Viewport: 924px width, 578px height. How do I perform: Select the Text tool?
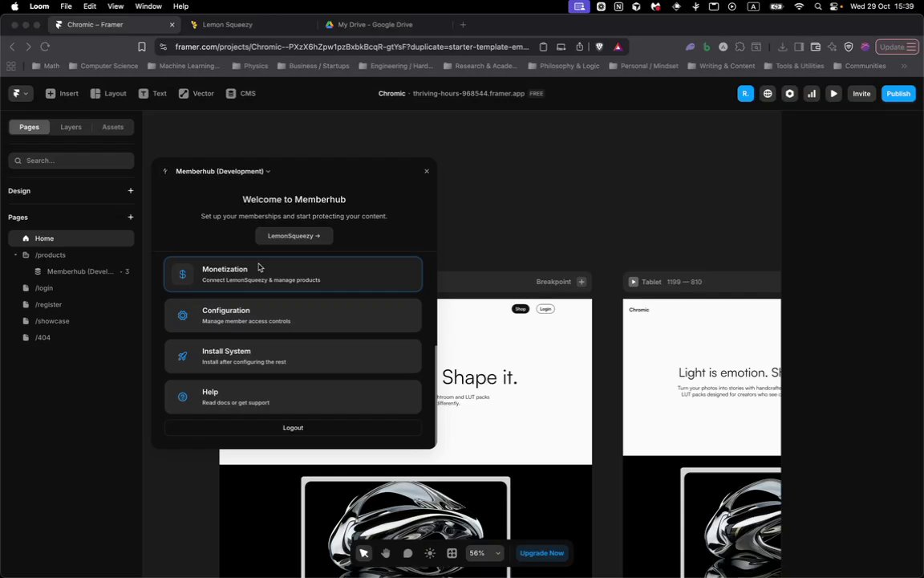[152, 93]
